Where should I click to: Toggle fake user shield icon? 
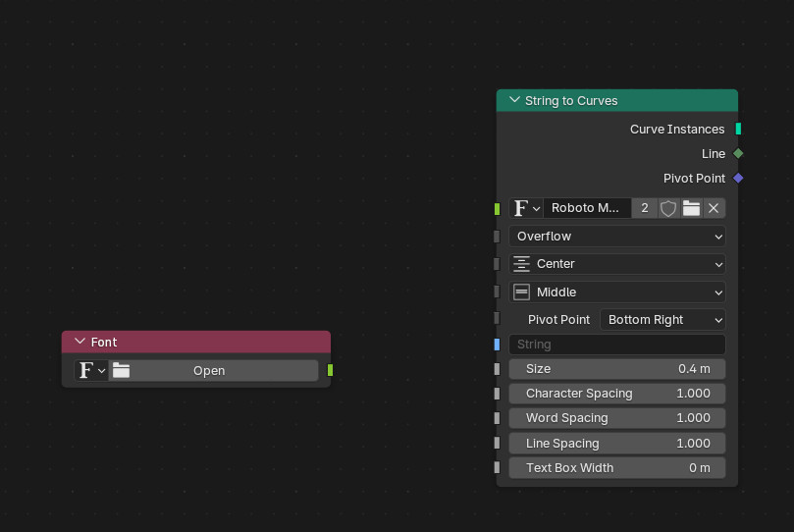[668, 208]
